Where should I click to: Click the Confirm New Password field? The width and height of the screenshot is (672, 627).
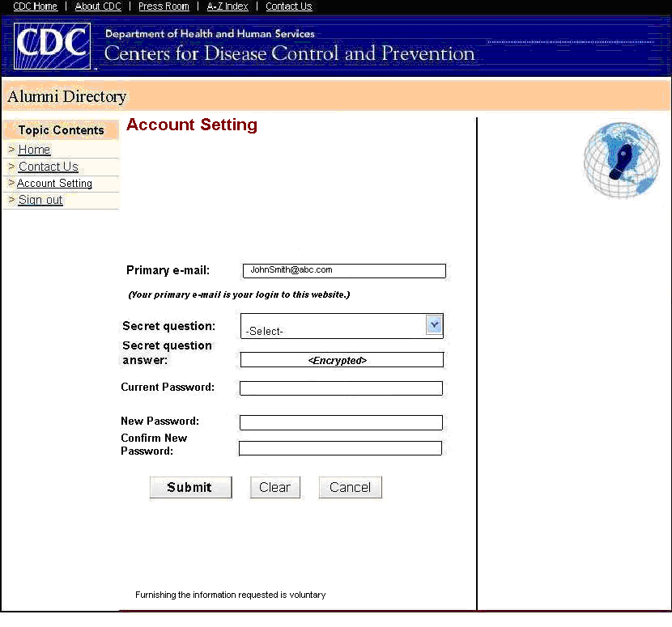340,448
